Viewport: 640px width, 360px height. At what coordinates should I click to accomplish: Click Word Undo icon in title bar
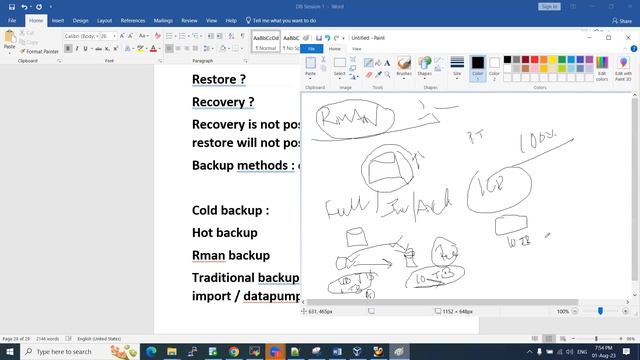coord(24,7)
